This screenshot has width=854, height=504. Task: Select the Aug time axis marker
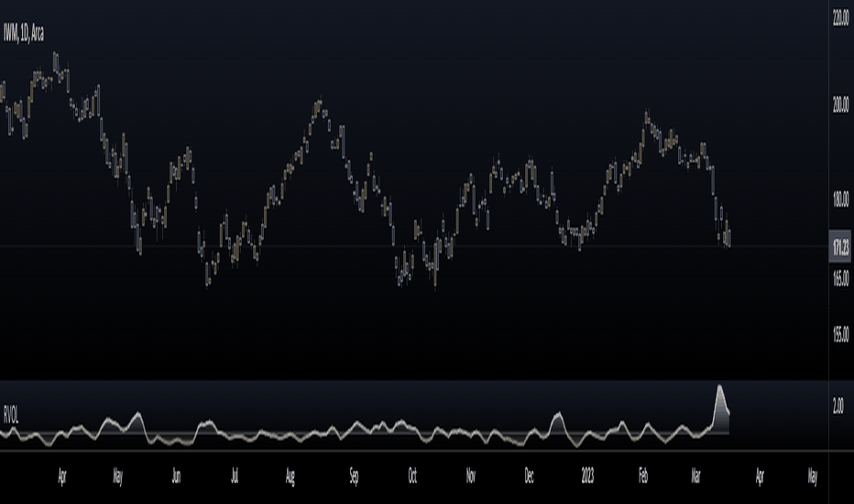pyautogui.click(x=290, y=477)
